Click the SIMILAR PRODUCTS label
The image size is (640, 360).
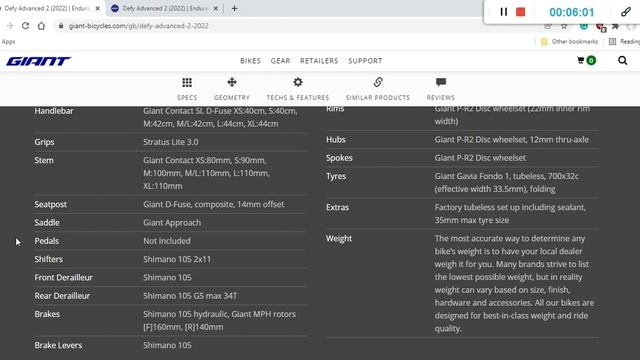coord(378,98)
